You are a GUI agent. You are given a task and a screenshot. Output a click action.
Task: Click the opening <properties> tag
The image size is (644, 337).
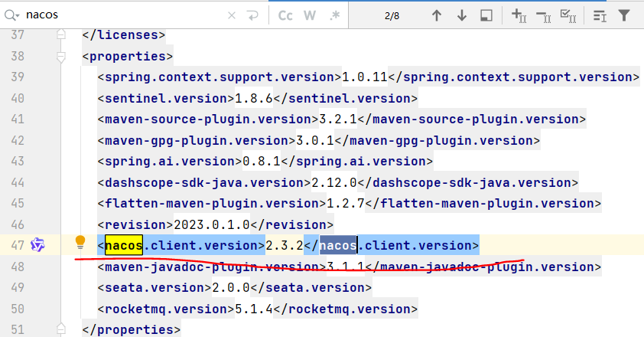pos(127,57)
